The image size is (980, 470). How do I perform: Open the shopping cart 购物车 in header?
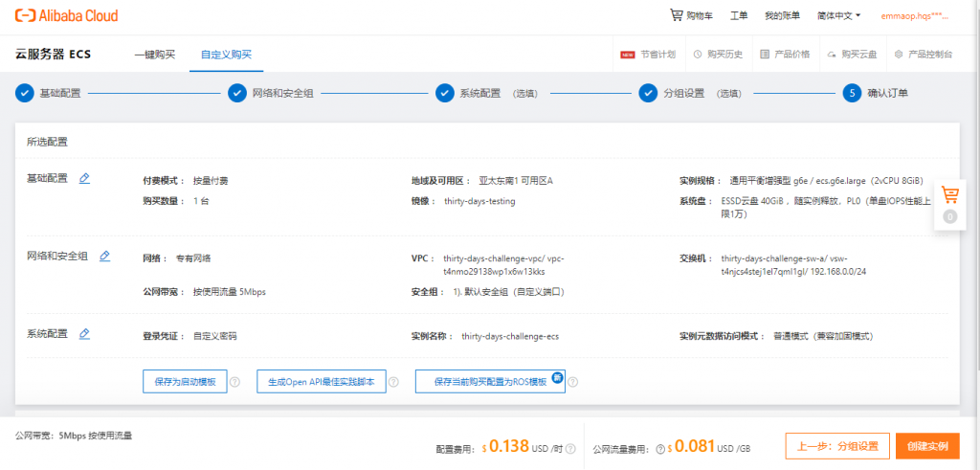tap(691, 15)
